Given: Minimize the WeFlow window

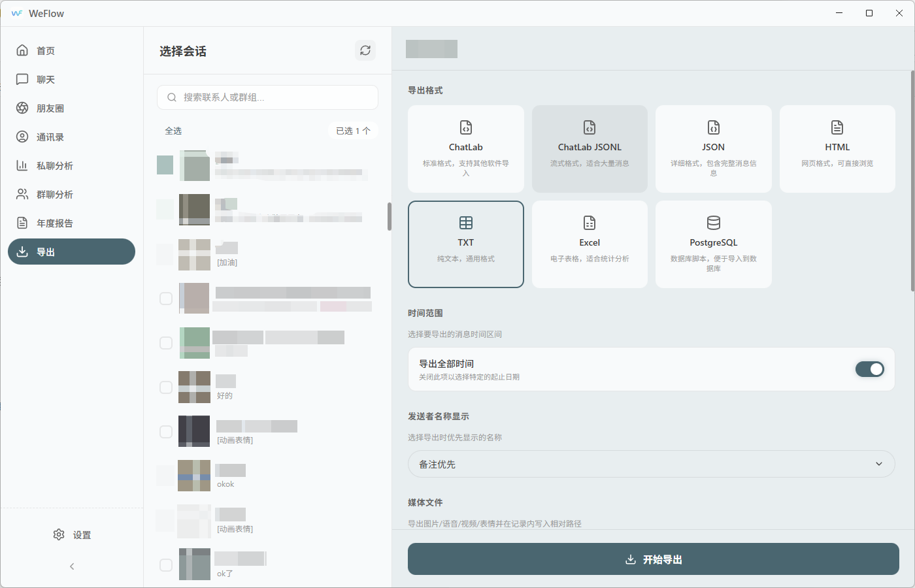Looking at the screenshot, I should pyautogui.click(x=839, y=13).
